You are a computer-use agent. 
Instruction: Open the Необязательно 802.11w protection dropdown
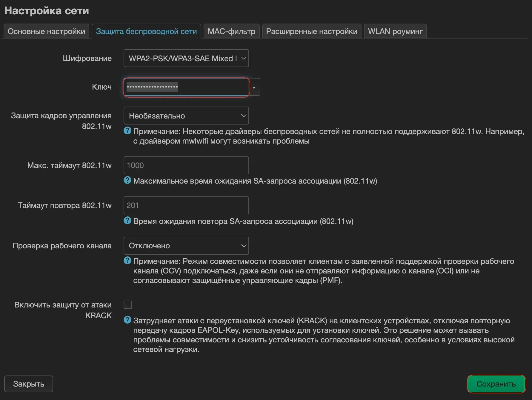tap(186, 116)
